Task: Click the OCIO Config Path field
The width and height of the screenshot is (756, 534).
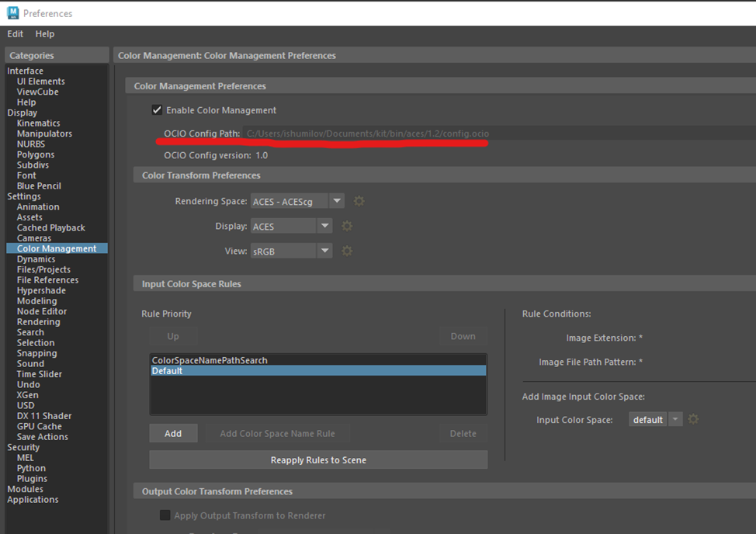Action: (500, 133)
